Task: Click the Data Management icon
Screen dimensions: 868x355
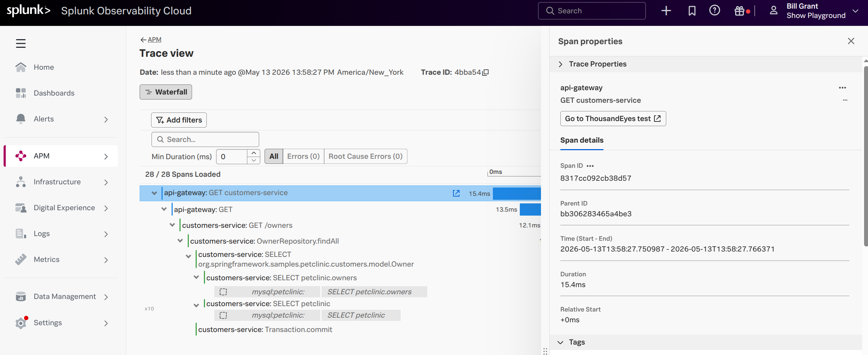Action: click(x=21, y=296)
